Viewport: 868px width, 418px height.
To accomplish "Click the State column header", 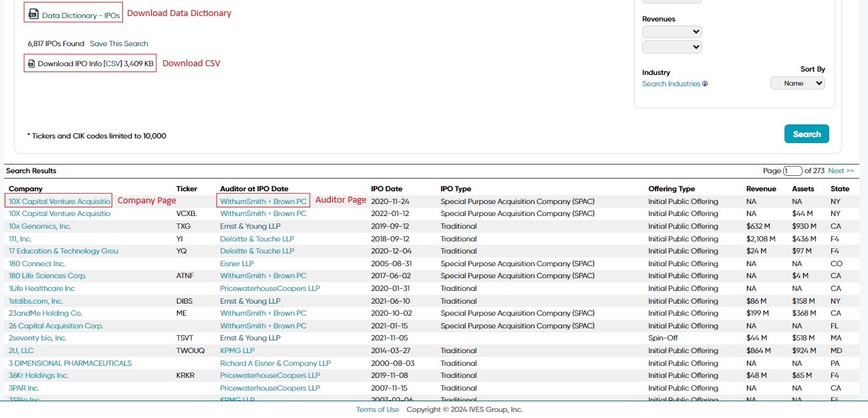I will [x=840, y=189].
